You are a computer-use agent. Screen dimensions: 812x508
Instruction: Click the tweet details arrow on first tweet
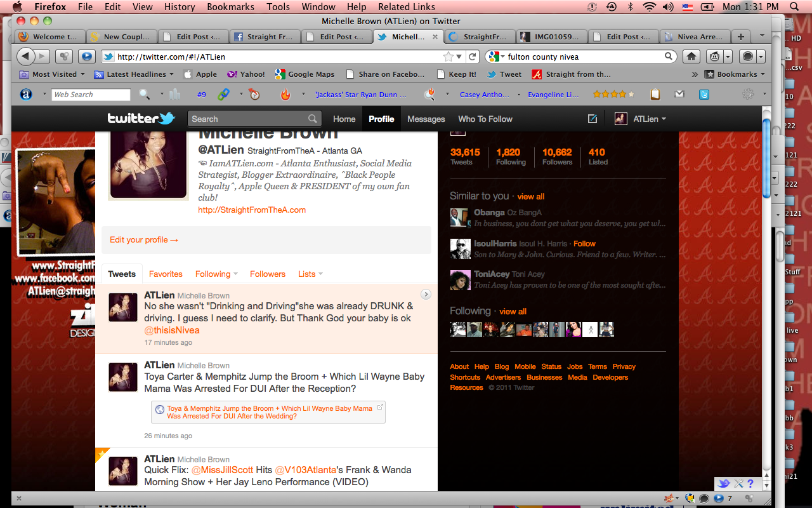pos(426,294)
